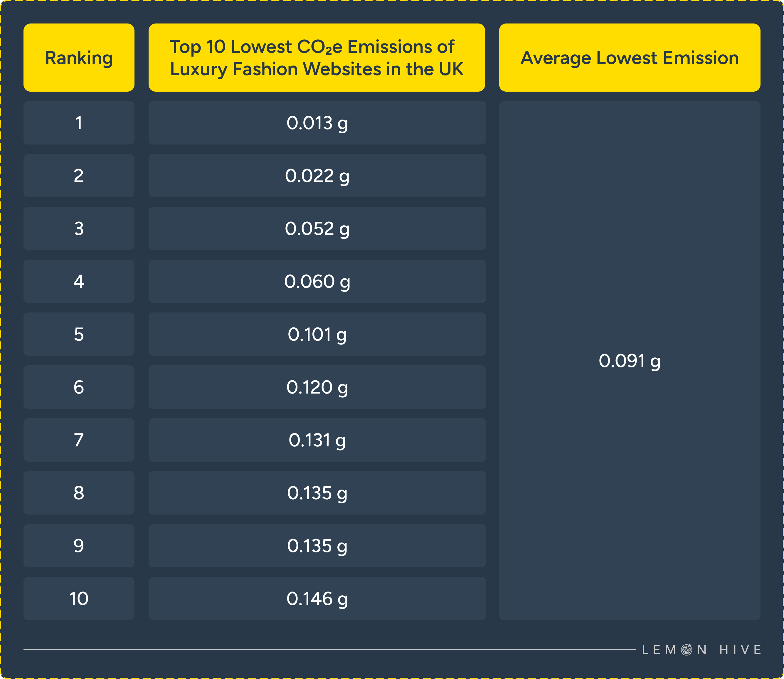Select the Top 10 Lowest CO₂e Emissions header

(317, 58)
